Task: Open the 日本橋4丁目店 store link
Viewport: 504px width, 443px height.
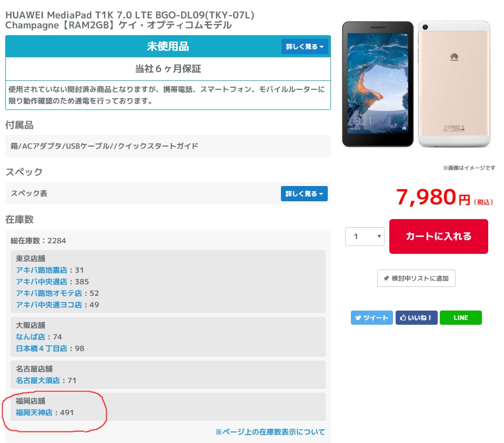Action: click(42, 348)
